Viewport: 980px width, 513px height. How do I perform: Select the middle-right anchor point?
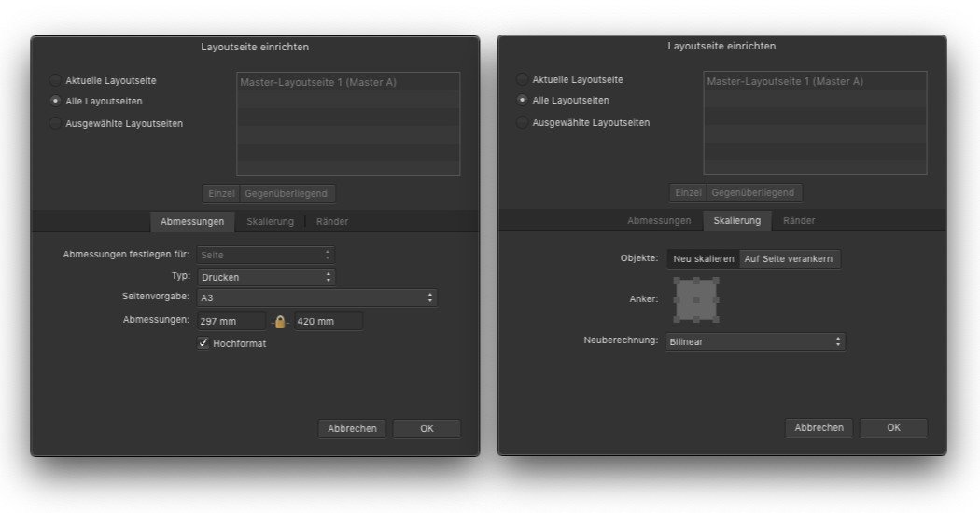pyautogui.click(x=716, y=300)
